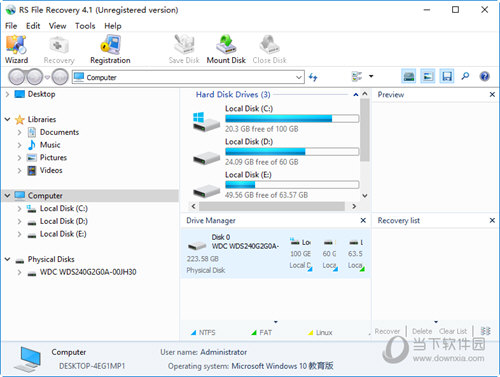Click the Delete button in Recovery list

[422, 331]
